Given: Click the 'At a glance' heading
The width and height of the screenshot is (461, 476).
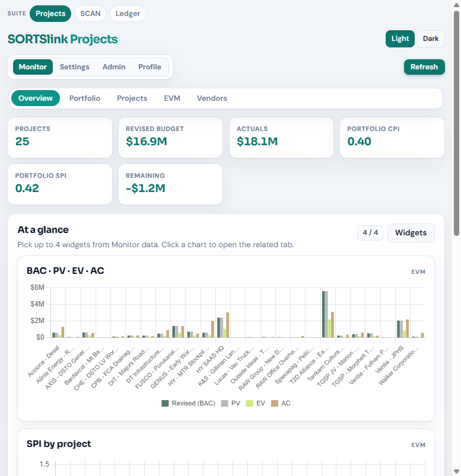Looking at the screenshot, I should click(43, 230).
